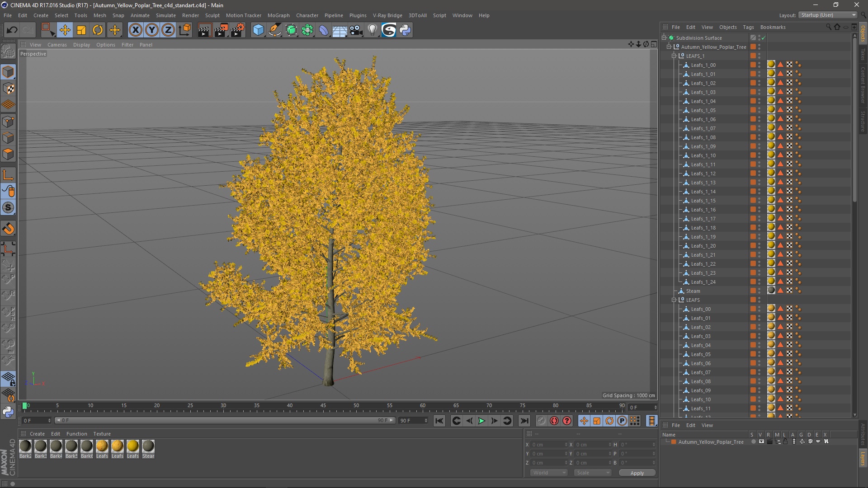Click the Autokeying button
Viewport: 868px width, 488px height.
click(x=554, y=421)
